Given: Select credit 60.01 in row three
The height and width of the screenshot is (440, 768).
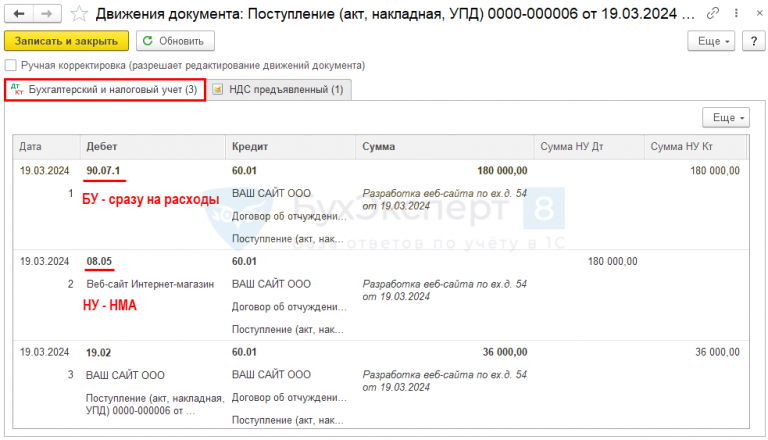Looking at the screenshot, I should [x=244, y=352].
